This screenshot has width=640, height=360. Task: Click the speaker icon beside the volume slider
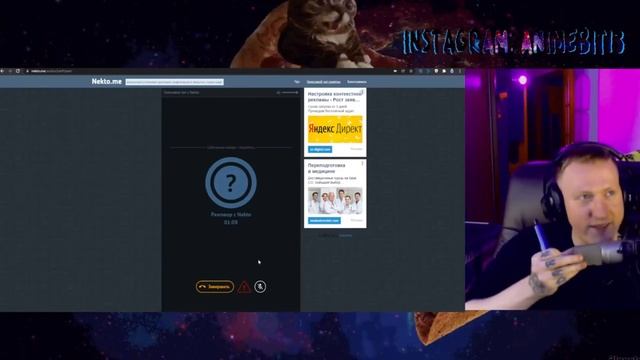(278, 93)
